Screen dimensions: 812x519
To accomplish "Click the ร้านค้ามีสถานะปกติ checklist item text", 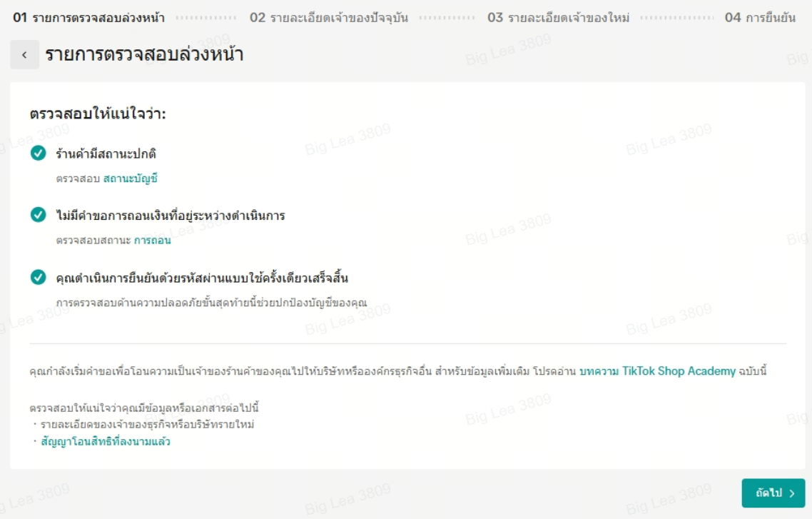I will (106, 153).
